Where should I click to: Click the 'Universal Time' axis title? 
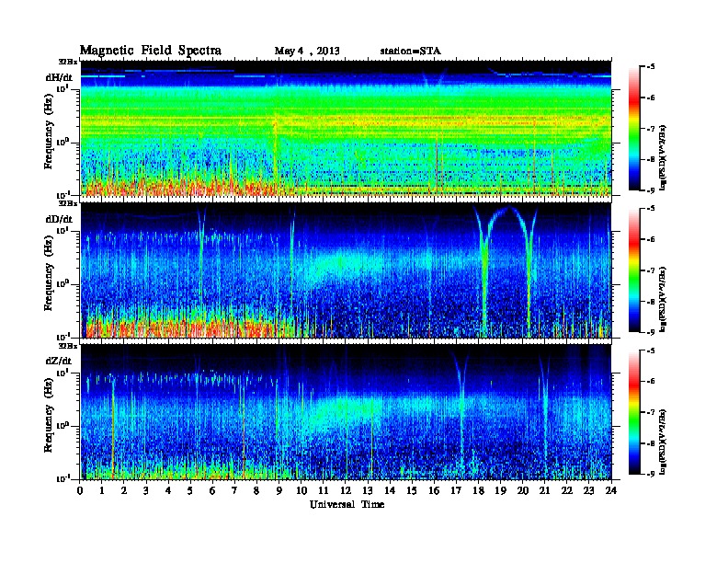coord(347,504)
